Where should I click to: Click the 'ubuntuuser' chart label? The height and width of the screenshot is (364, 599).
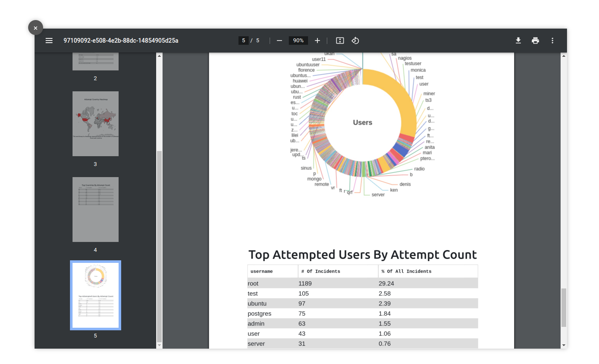point(308,65)
